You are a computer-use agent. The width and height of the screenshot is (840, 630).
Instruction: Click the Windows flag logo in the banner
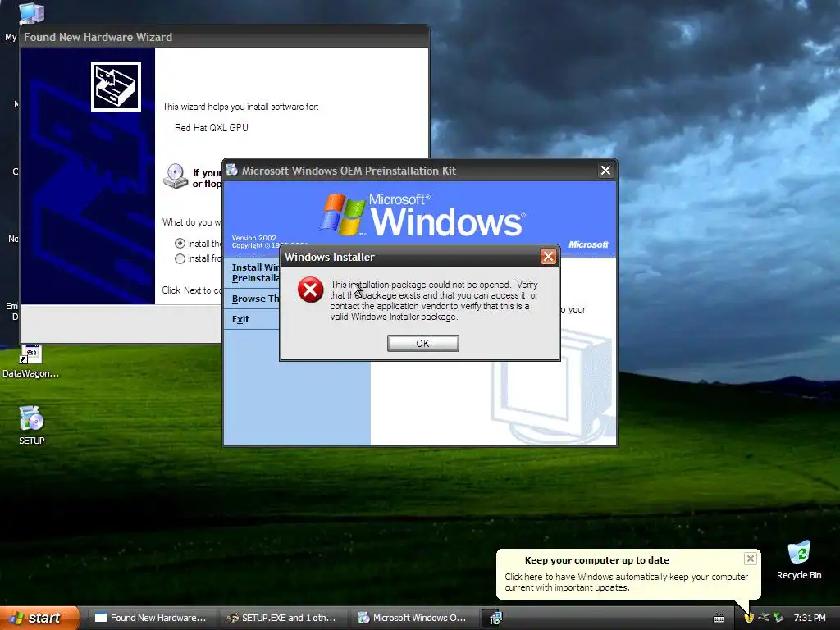click(x=343, y=215)
